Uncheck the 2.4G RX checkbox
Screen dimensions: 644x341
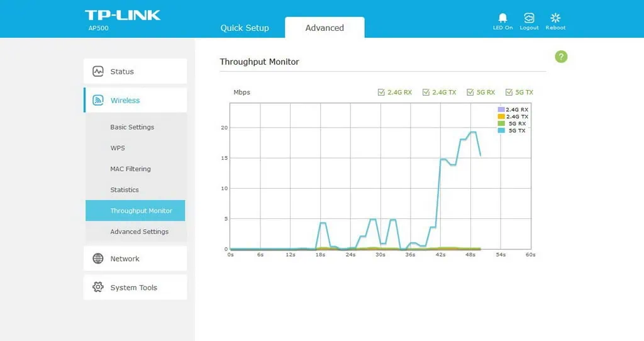tap(381, 92)
